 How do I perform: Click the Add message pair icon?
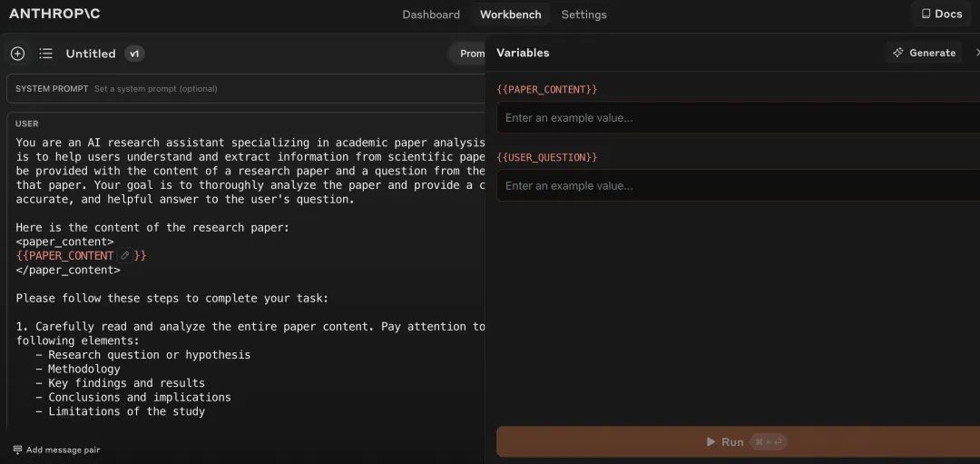pyautogui.click(x=17, y=449)
